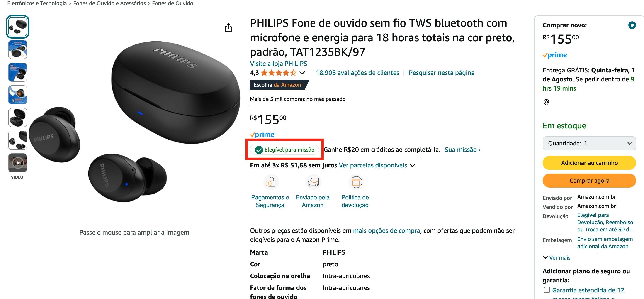Expand Ver parcelas disponíveis
Viewport: 644px width, 299px height.
point(377,165)
